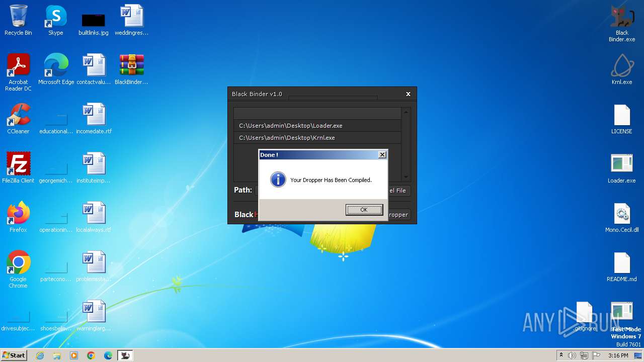Select the localalways.rtf document
This screenshot has width=644, height=362.
[x=94, y=217]
